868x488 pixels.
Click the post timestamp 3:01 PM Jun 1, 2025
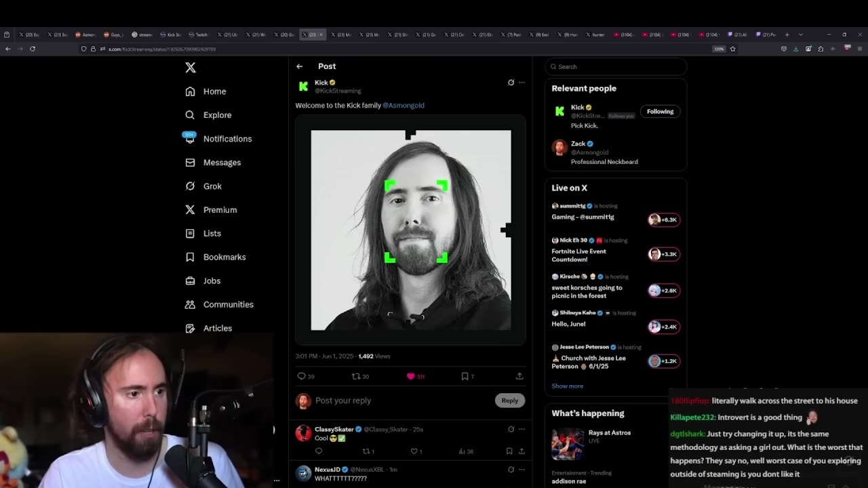click(323, 357)
